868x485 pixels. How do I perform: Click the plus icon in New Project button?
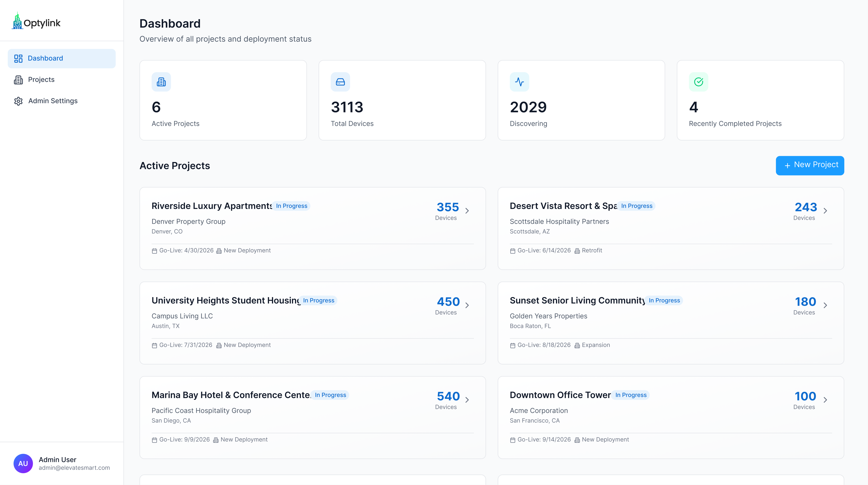tap(787, 165)
